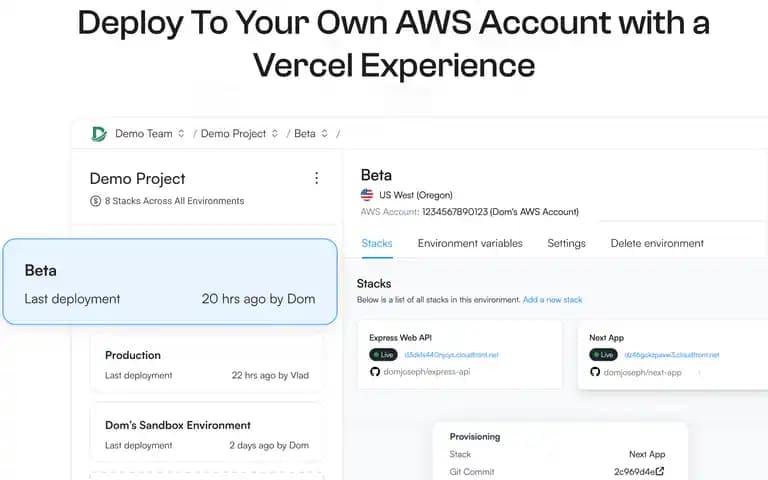Click the 'US West (Oregon)' region text
768x480 pixels.
coord(416,195)
